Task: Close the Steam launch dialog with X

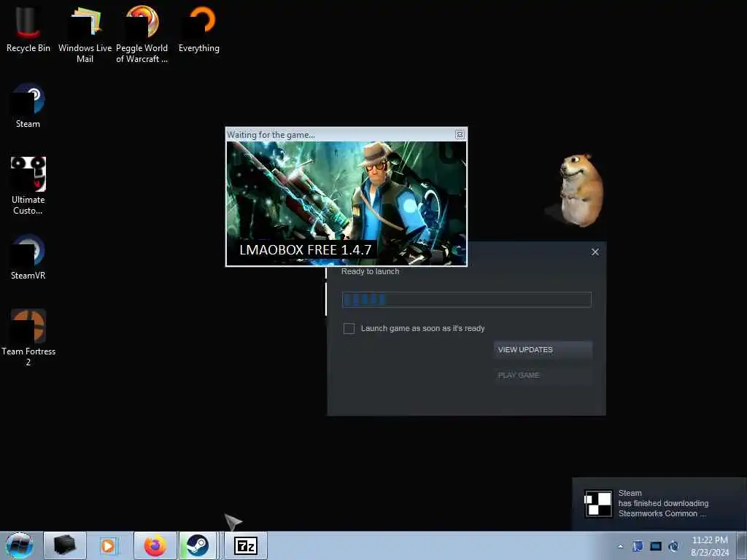Action: coord(595,252)
